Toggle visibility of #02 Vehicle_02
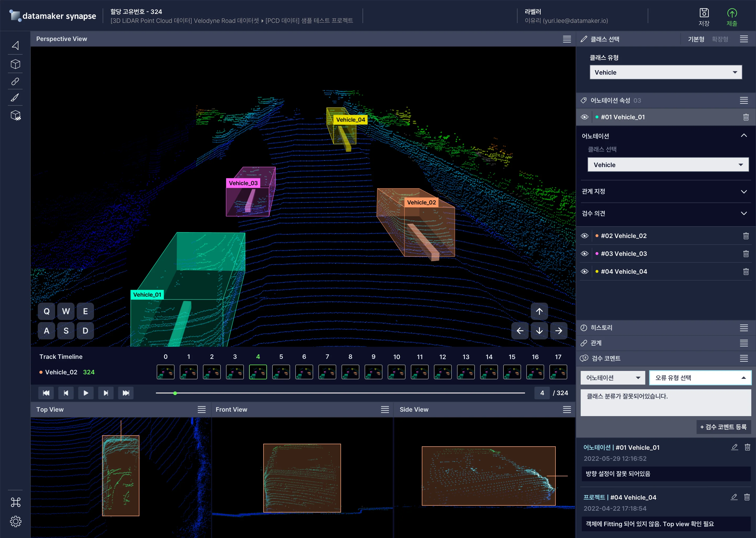 click(585, 236)
